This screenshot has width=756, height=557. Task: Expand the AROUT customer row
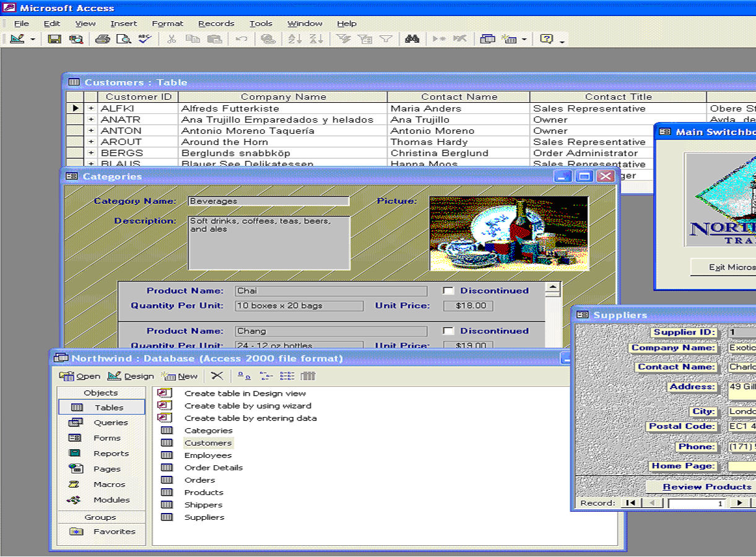point(91,142)
